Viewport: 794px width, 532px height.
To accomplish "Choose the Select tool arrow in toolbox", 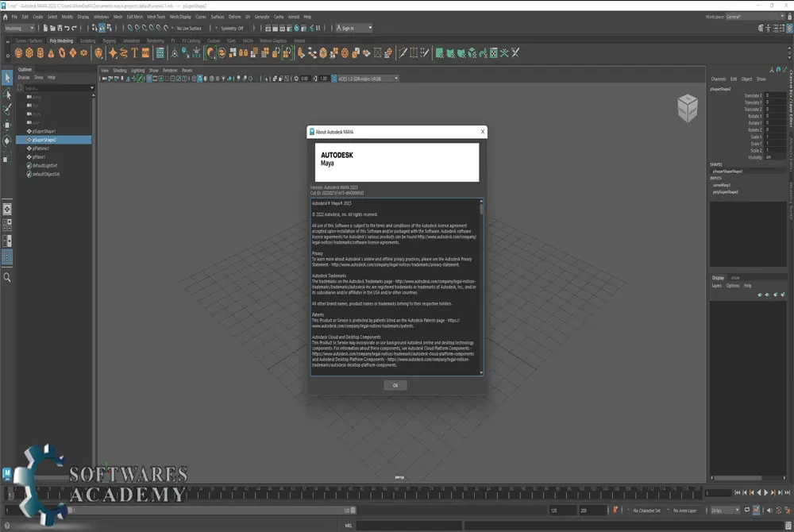I will (x=7, y=78).
